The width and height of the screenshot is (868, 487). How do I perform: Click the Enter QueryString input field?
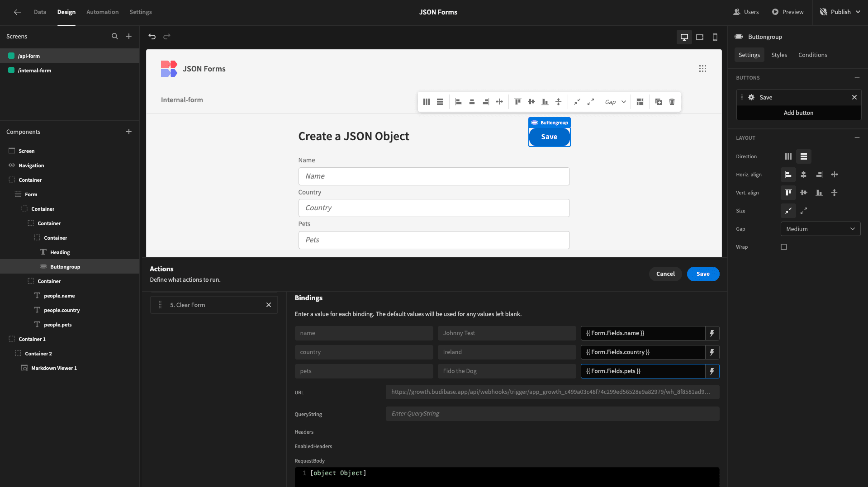click(552, 414)
